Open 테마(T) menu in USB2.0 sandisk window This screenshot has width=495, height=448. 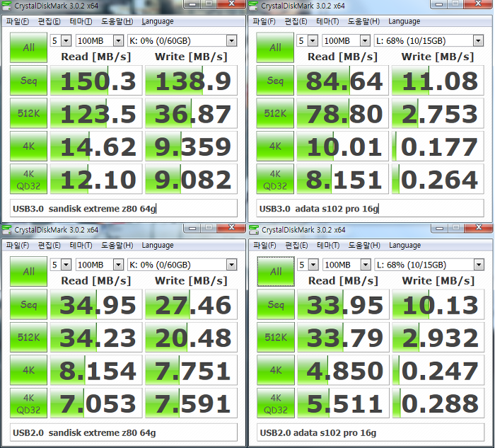pyautogui.click(x=81, y=245)
